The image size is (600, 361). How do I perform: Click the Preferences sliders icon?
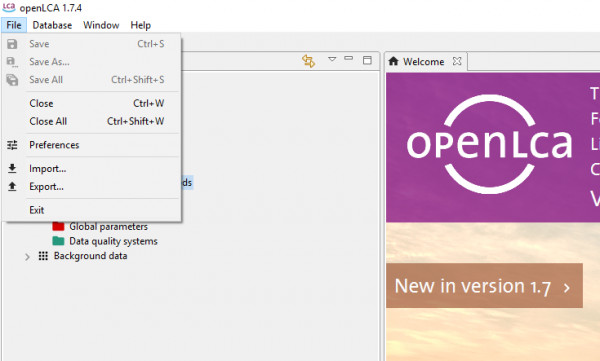click(x=12, y=145)
